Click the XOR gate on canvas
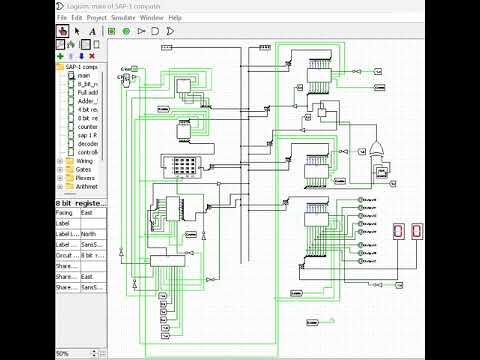The height and width of the screenshot is (360, 480). point(376,150)
